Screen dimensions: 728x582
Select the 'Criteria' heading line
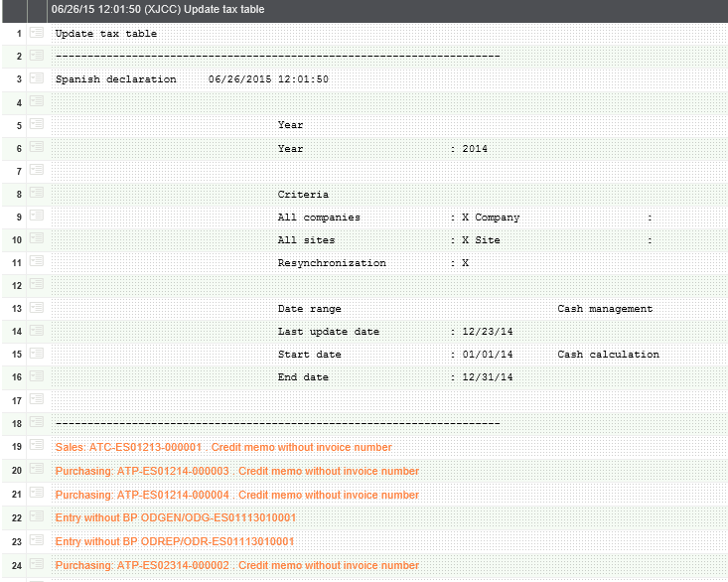[303, 195]
